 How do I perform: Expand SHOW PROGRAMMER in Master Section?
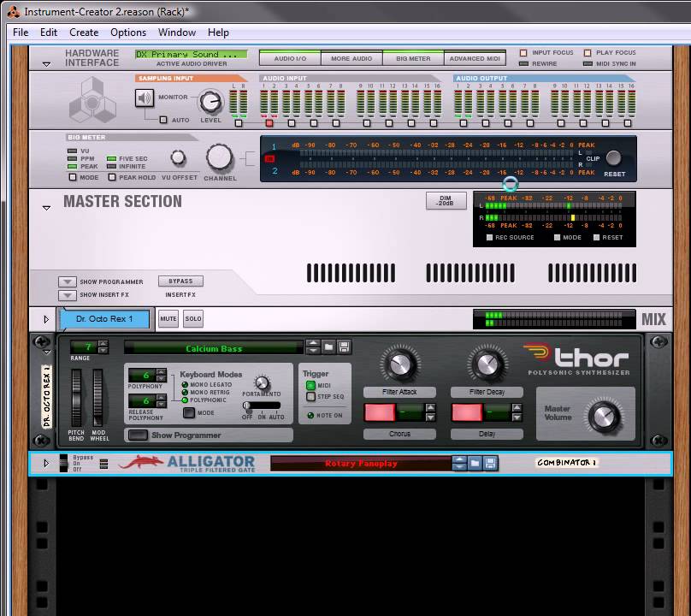(x=68, y=281)
